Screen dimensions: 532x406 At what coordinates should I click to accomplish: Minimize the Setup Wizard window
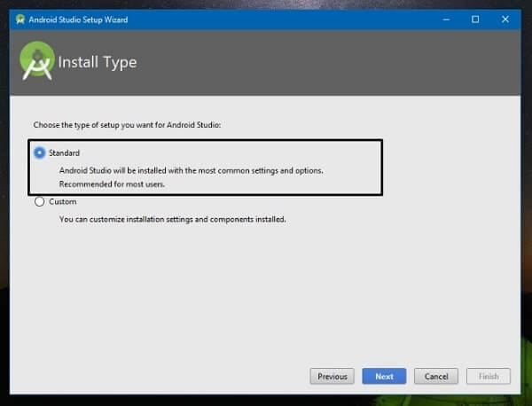(446, 20)
